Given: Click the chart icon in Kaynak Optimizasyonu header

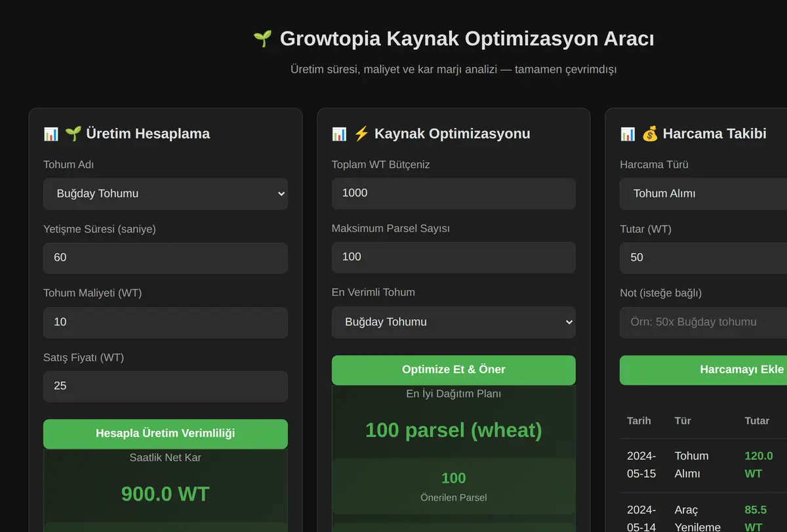Looking at the screenshot, I should click(340, 134).
